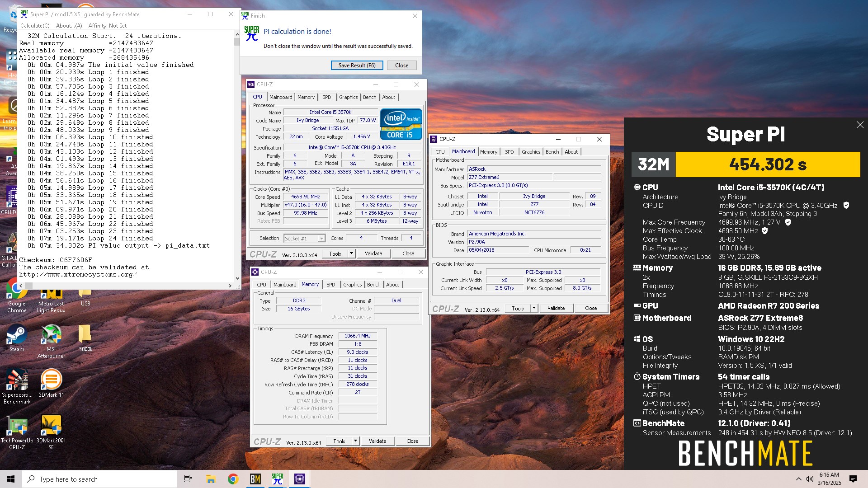
Task: Click DRAM Frequency value 1066.4 MHz
Action: point(358,336)
